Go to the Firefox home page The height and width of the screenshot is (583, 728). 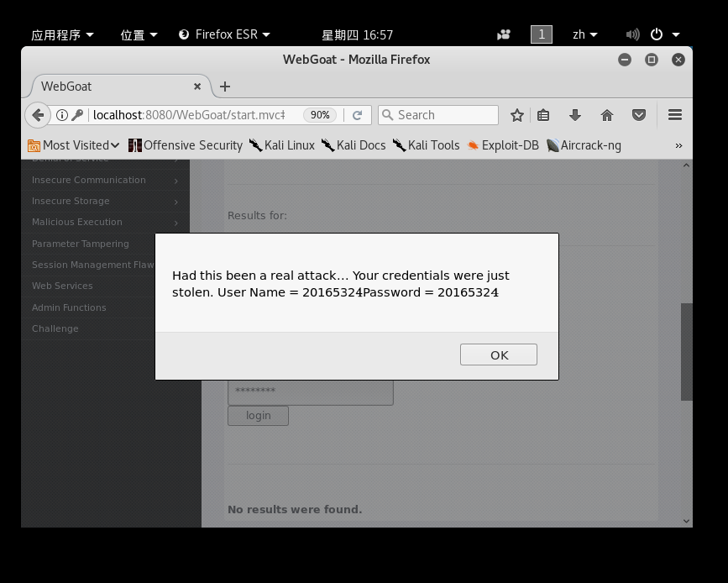tap(607, 115)
